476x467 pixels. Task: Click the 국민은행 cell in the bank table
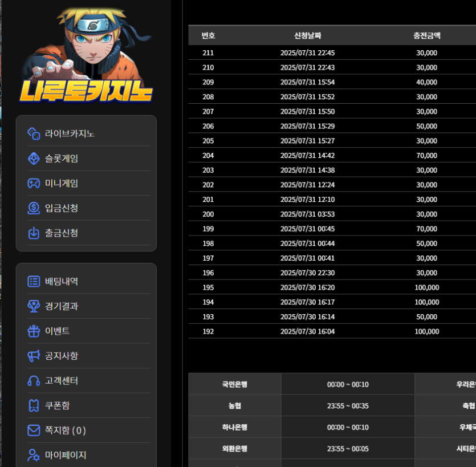234,384
